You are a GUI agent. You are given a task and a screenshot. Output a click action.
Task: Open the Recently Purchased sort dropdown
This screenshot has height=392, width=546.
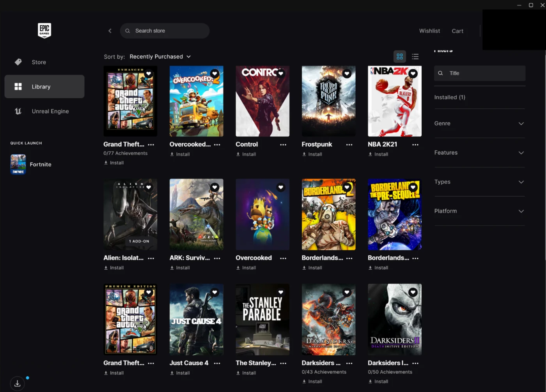(x=160, y=57)
